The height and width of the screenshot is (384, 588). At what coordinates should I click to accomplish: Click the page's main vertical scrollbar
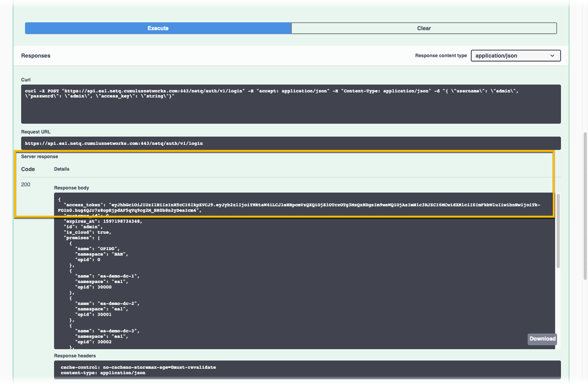(585, 206)
